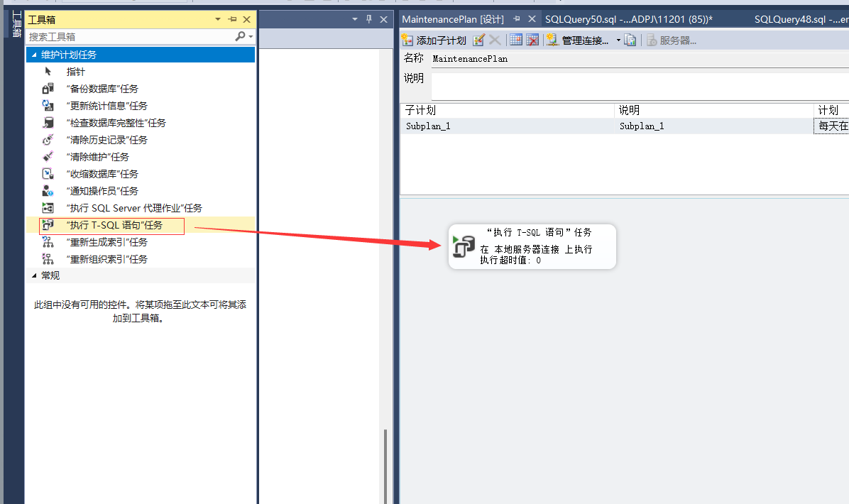This screenshot has width=849, height=504.
Task: Open search options dropdown arrow in toolbox
Action: (251, 37)
